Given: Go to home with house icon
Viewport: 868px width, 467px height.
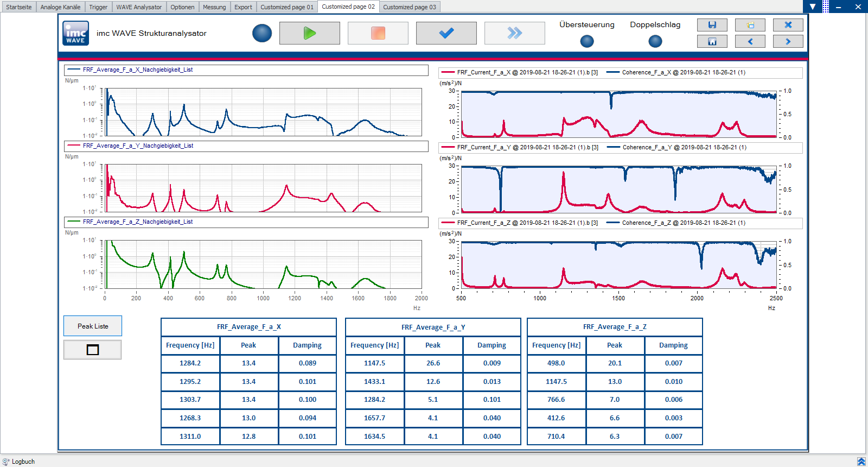Looking at the screenshot, I should [x=712, y=41].
